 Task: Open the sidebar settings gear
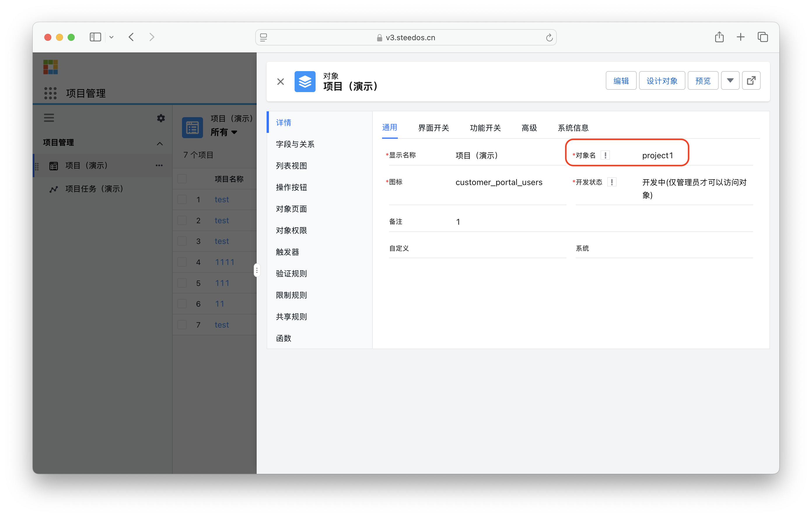pyautogui.click(x=161, y=118)
